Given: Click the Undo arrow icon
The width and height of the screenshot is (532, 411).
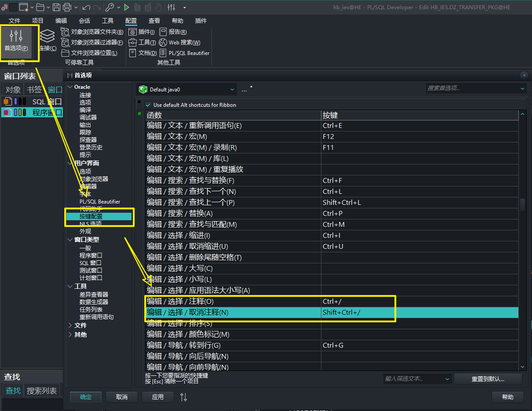Looking at the screenshot, I should point(86,7).
